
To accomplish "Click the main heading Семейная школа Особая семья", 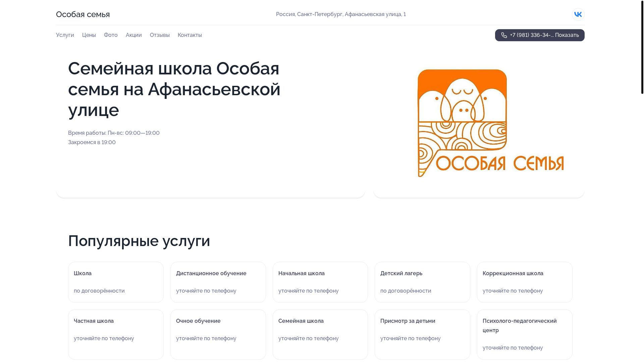I will (174, 89).
